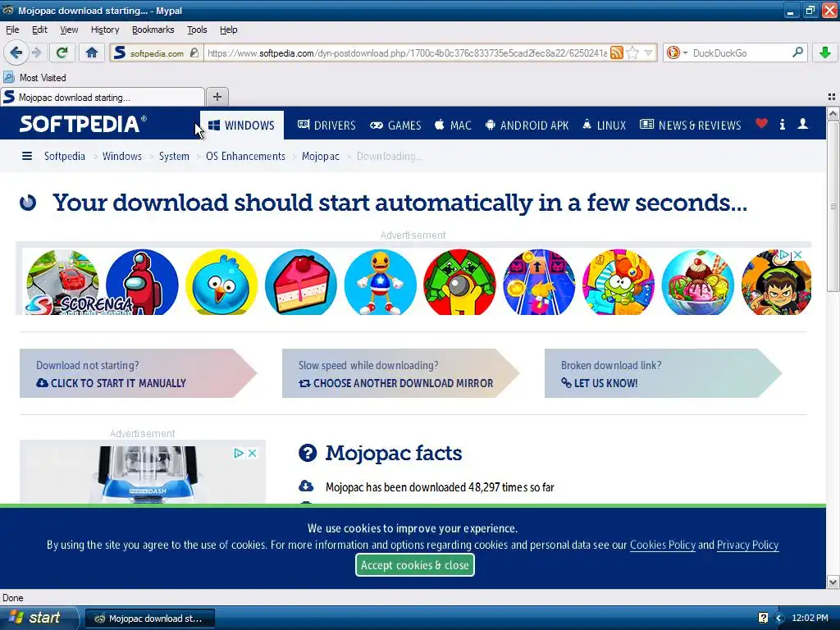
Task: Go to the Linux section
Action: click(604, 126)
